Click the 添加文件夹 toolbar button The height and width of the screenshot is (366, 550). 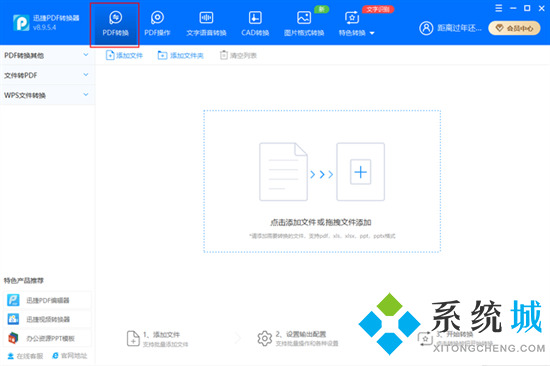click(181, 55)
